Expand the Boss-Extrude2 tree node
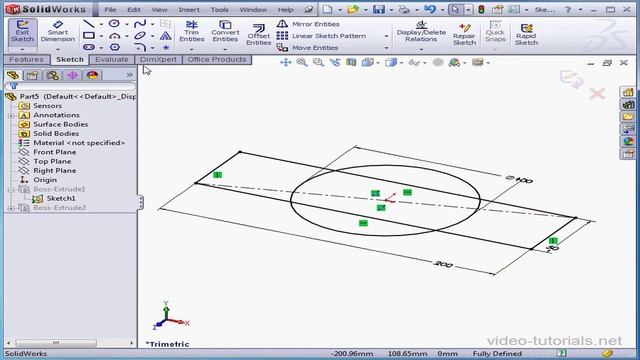 tap(11, 208)
